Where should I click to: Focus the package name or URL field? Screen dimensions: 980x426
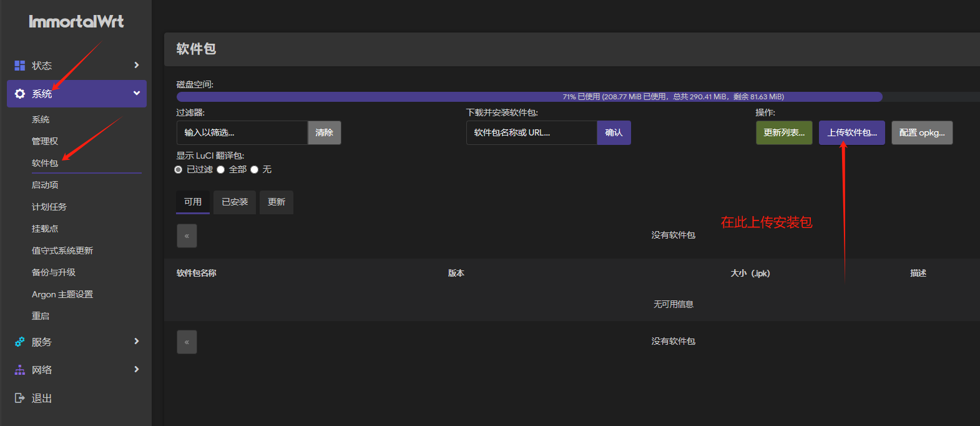click(531, 132)
